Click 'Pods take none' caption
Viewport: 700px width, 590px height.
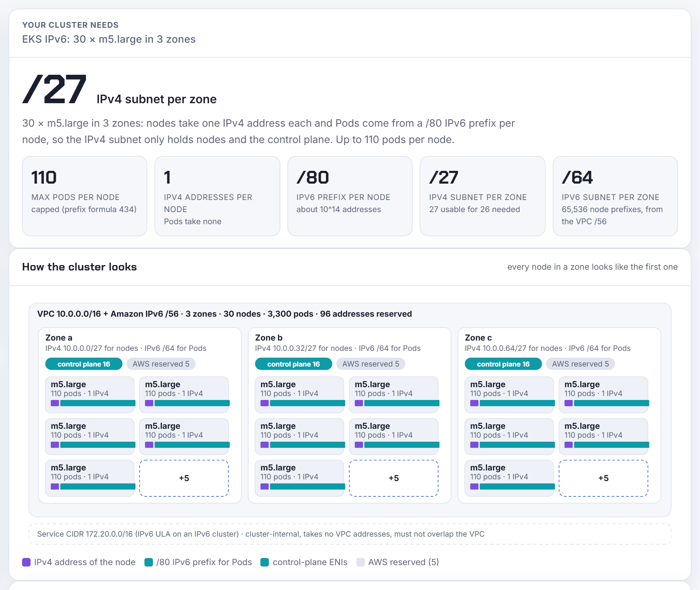[192, 221]
